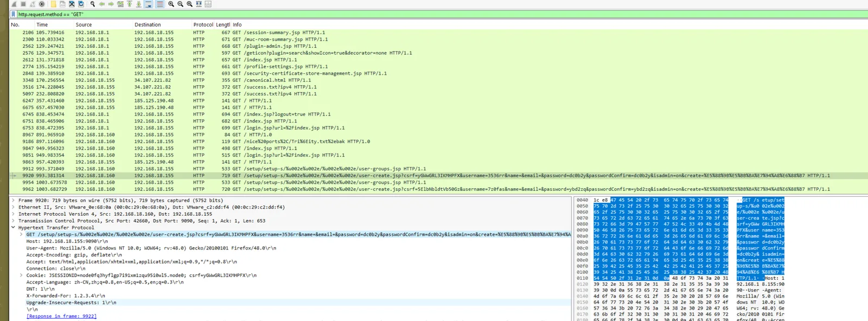Stop the running packet capture
The image size is (868, 321).
click(23, 4)
